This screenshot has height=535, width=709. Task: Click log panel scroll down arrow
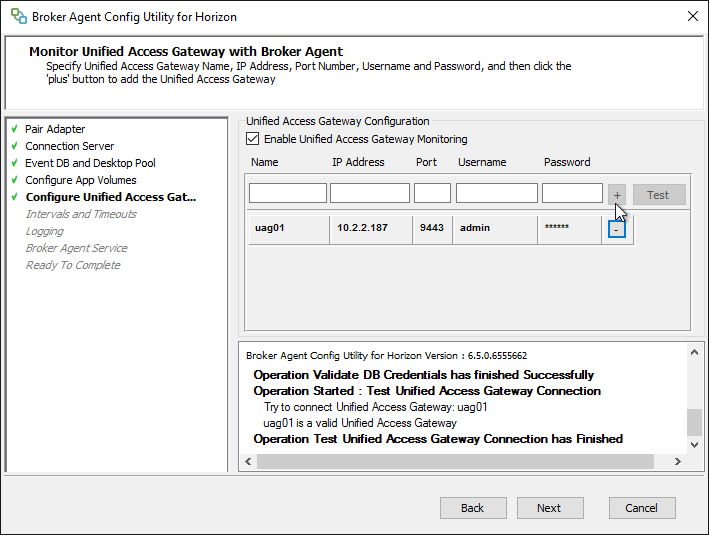click(x=695, y=445)
